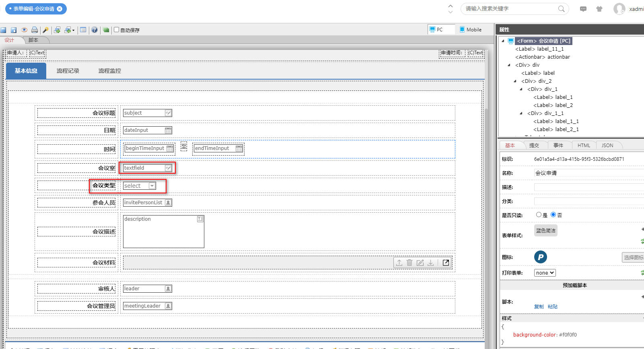The height and width of the screenshot is (349, 644).
Task: Open the JSON properties tab
Action: (607, 145)
